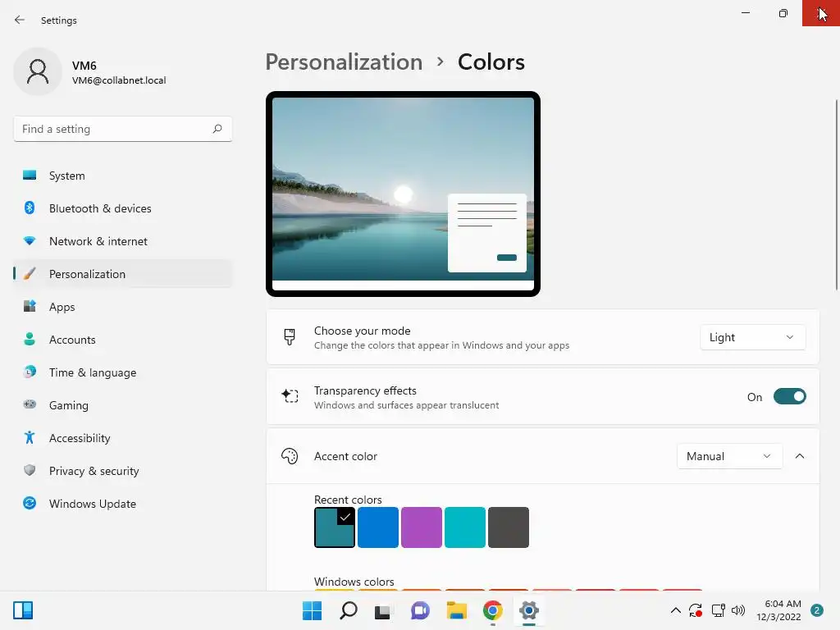
Task: Select the cyan recent color swatch
Action: point(464,527)
